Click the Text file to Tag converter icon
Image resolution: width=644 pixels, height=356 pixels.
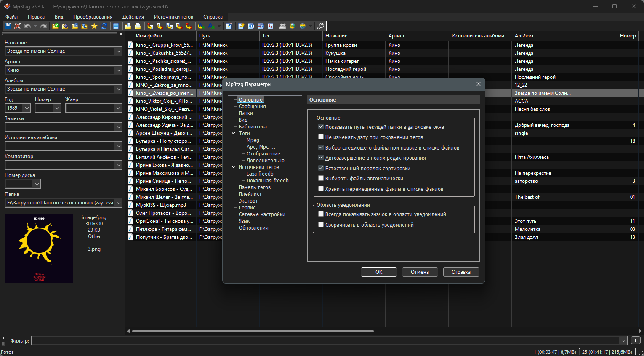point(179,26)
